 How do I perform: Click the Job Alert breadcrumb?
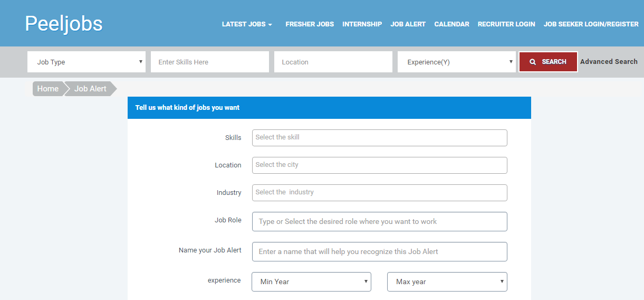[90, 89]
